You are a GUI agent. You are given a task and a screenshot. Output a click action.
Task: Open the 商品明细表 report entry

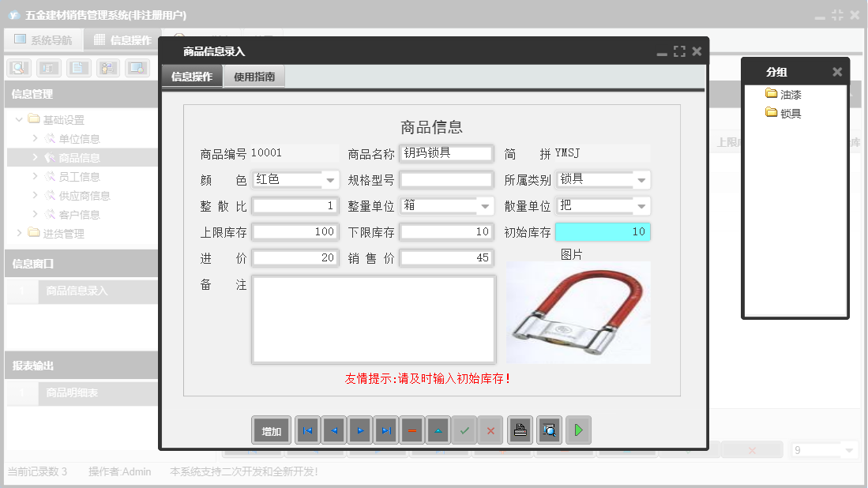pos(73,392)
